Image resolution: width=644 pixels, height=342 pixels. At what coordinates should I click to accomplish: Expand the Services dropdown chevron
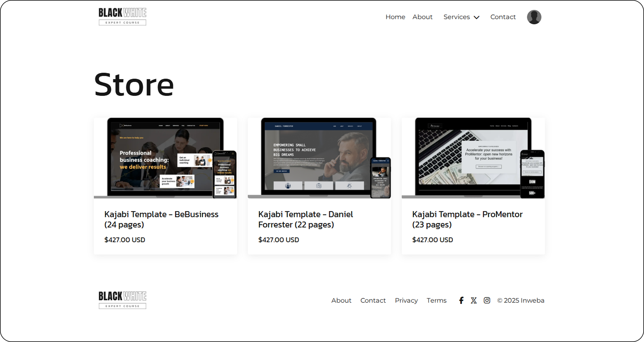pos(477,17)
